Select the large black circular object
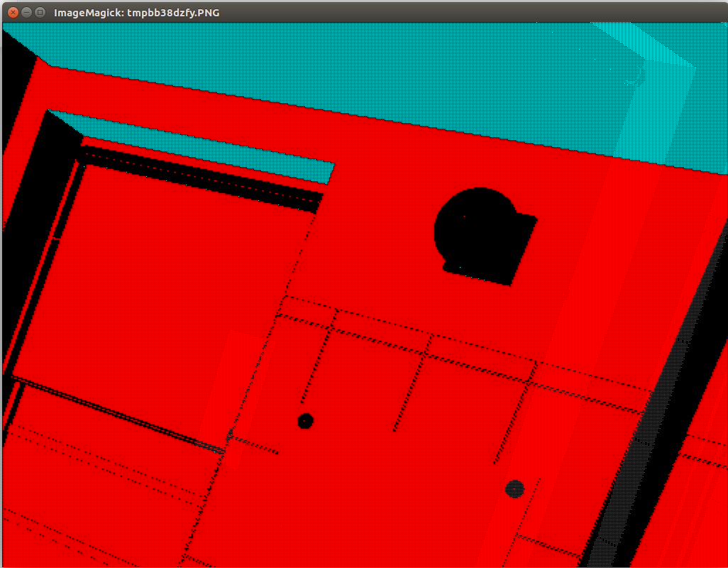This screenshot has height=568, width=728. pyautogui.click(x=475, y=227)
